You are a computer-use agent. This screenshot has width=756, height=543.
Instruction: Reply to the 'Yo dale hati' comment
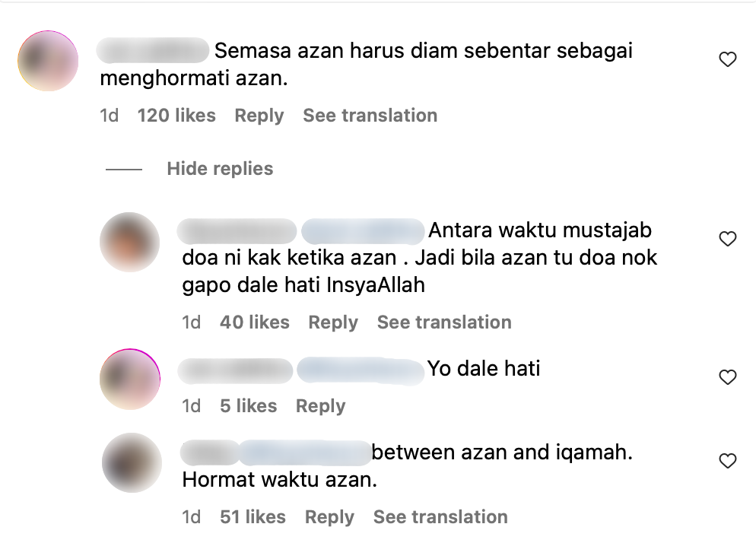(321, 406)
